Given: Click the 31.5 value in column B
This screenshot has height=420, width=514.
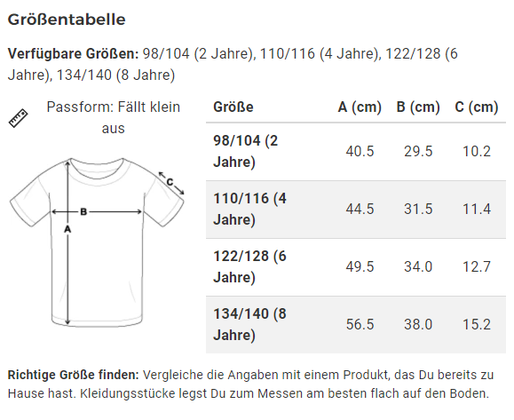Looking at the screenshot, I should click(x=418, y=209).
